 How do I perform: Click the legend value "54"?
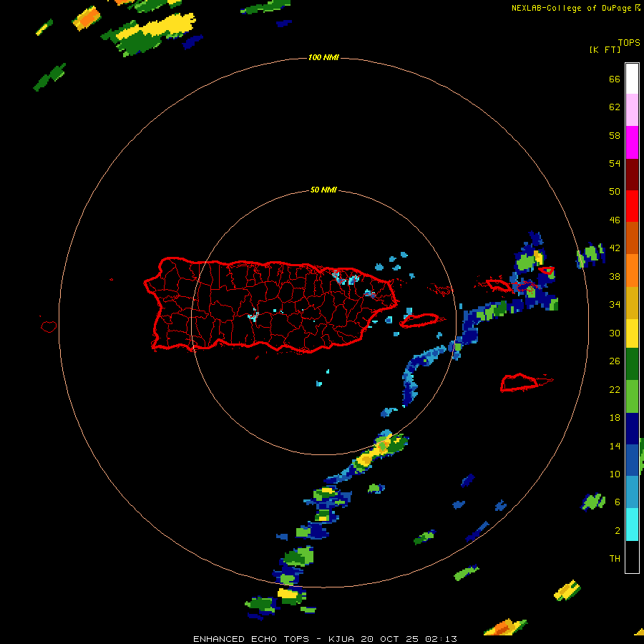pyautogui.click(x=615, y=163)
